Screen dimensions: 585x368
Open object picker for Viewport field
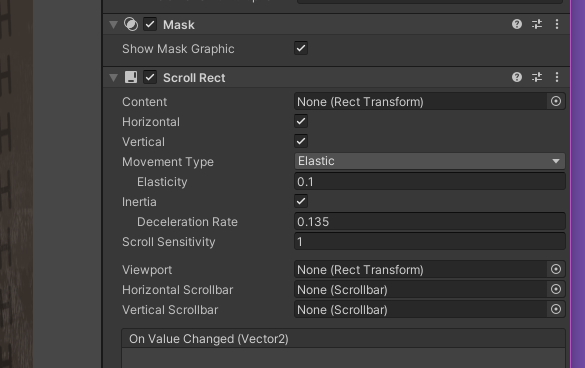[x=556, y=269]
